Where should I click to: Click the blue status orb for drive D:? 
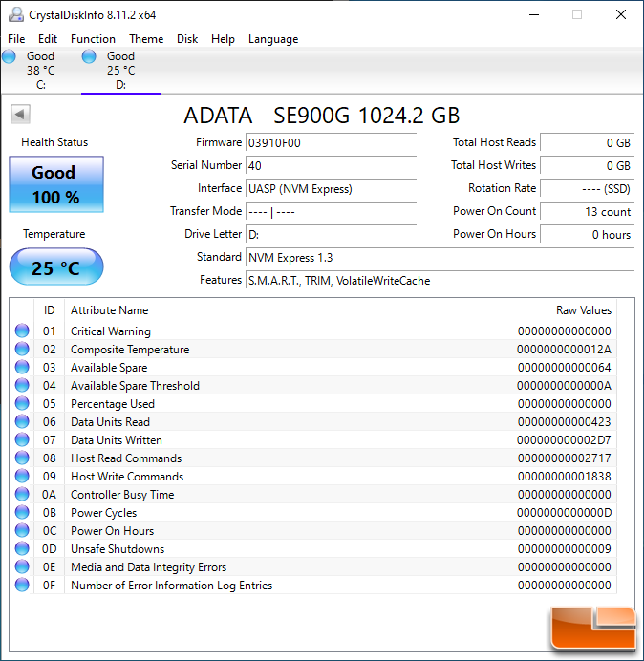coord(89,56)
